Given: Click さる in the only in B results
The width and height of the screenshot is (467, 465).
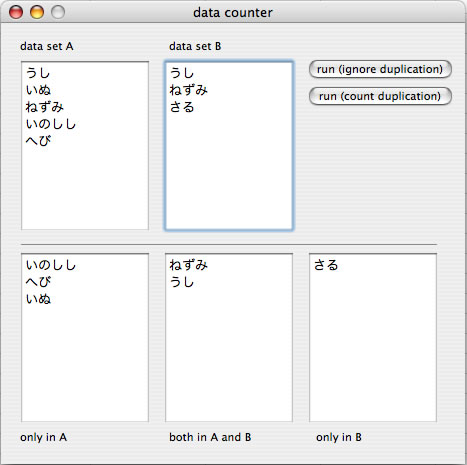Looking at the screenshot, I should (x=326, y=265).
